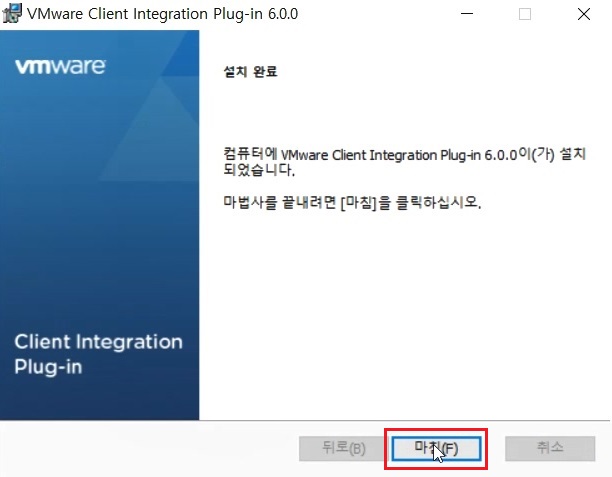Click the greyed-out 취소 cancel button
Image resolution: width=612 pixels, height=477 pixels.
coord(550,449)
